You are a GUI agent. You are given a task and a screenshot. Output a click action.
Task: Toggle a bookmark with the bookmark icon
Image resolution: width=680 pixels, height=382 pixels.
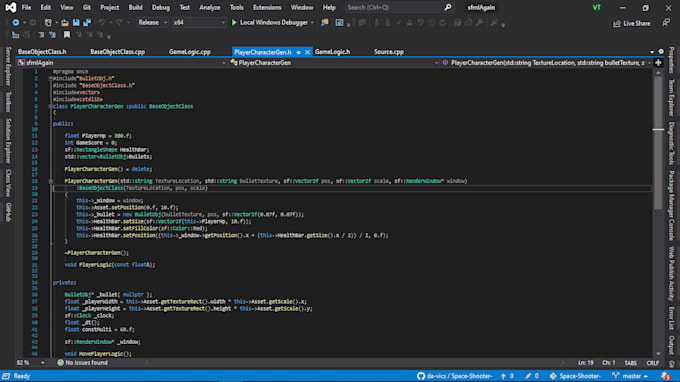[x=67, y=35]
